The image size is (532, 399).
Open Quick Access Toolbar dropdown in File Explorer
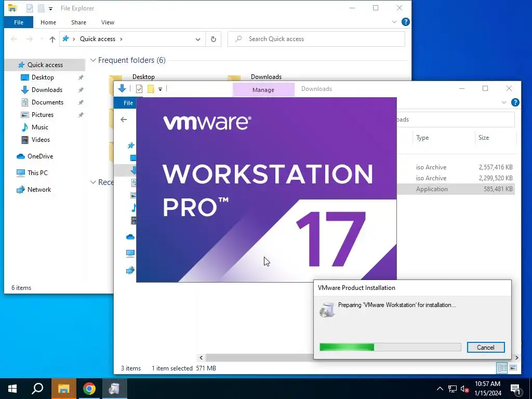pos(50,8)
